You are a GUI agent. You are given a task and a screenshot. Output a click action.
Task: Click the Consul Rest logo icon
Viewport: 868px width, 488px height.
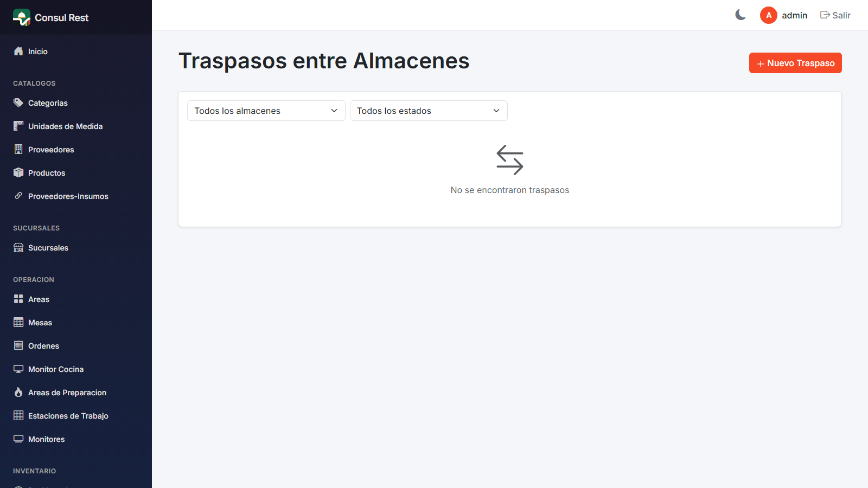tap(22, 17)
